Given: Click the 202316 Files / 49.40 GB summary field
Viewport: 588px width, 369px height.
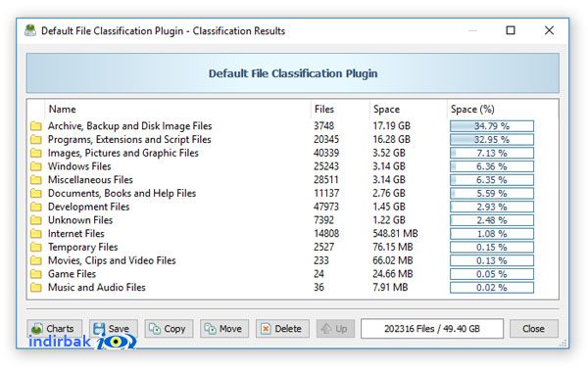Looking at the screenshot, I should [x=432, y=329].
